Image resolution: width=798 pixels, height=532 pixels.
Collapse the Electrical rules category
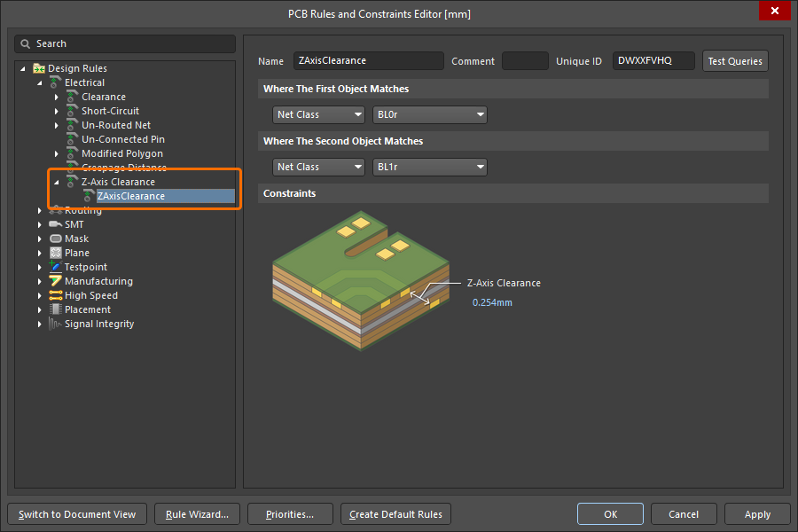click(40, 82)
